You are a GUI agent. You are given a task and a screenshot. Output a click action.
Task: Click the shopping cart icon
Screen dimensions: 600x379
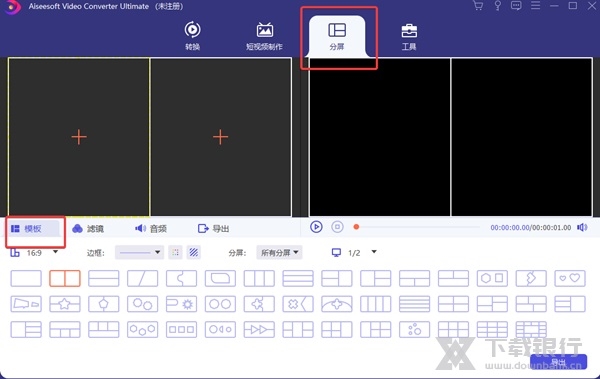click(478, 6)
